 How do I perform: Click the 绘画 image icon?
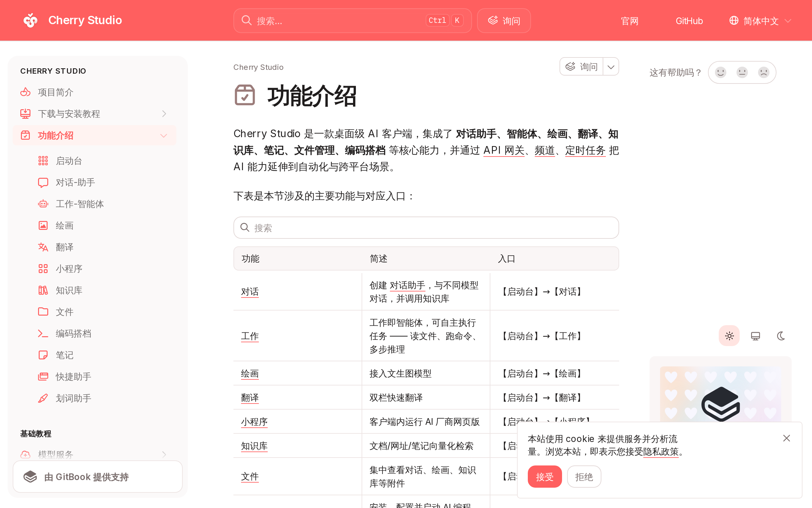tap(43, 225)
